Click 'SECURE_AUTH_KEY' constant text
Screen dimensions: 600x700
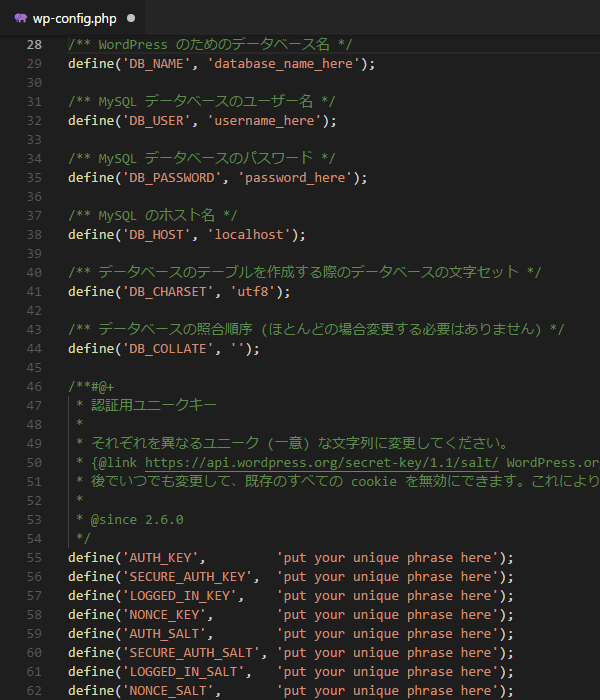point(187,577)
